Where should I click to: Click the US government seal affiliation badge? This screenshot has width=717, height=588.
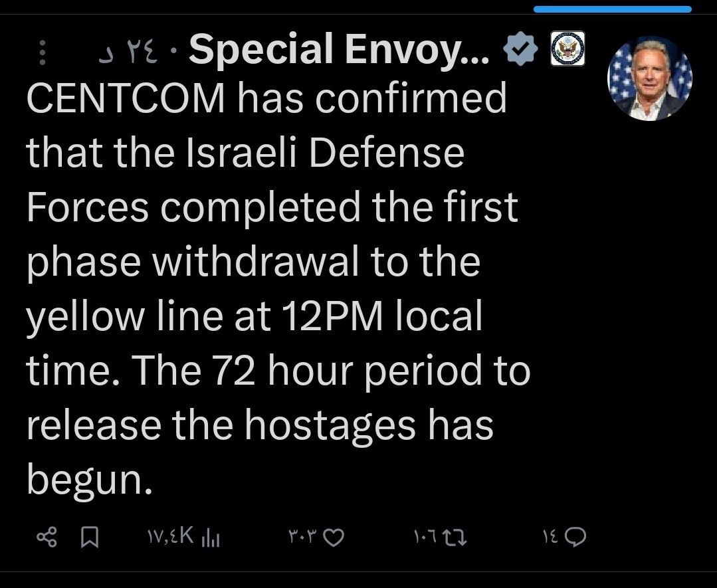tap(568, 50)
